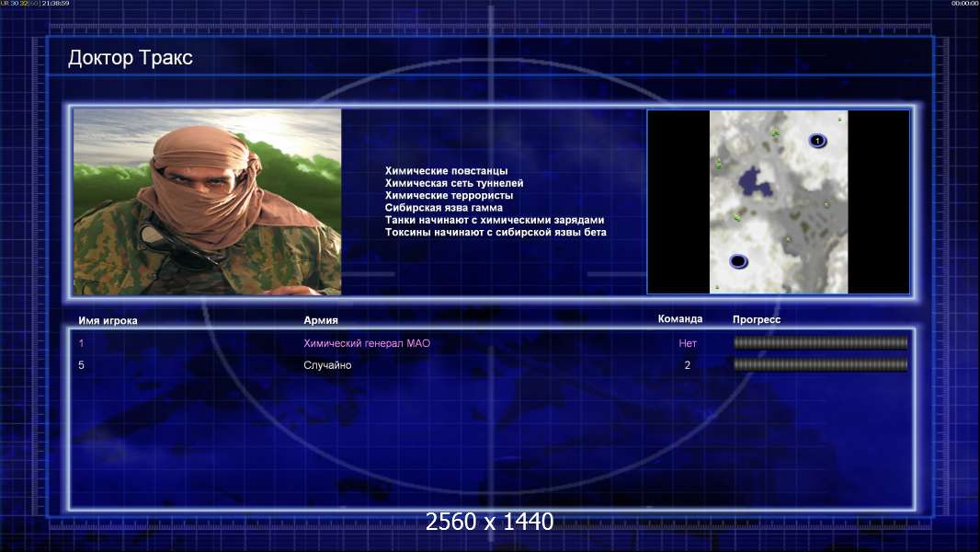The image size is (980, 552).
Task: Click Химические повстанцы ability line
Action: tap(446, 171)
